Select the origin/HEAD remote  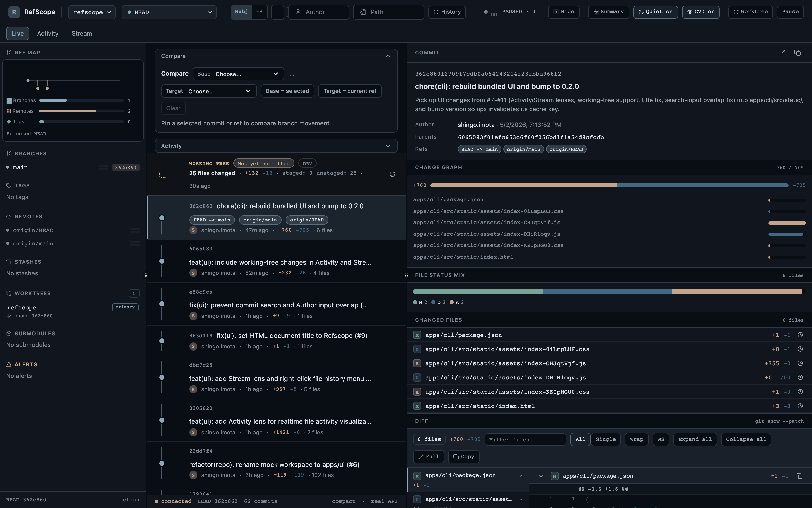pos(73,230)
